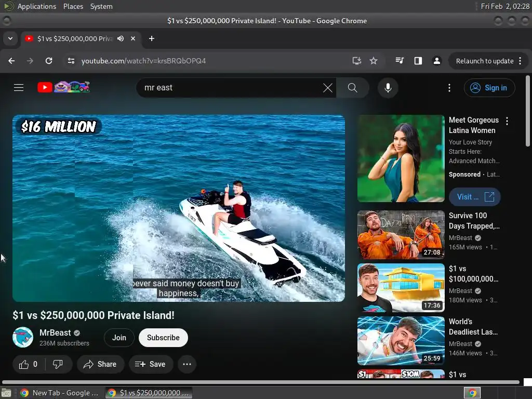This screenshot has width=532, height=399.
Task: Like the video with thumbs up
Action: point(29,364)
